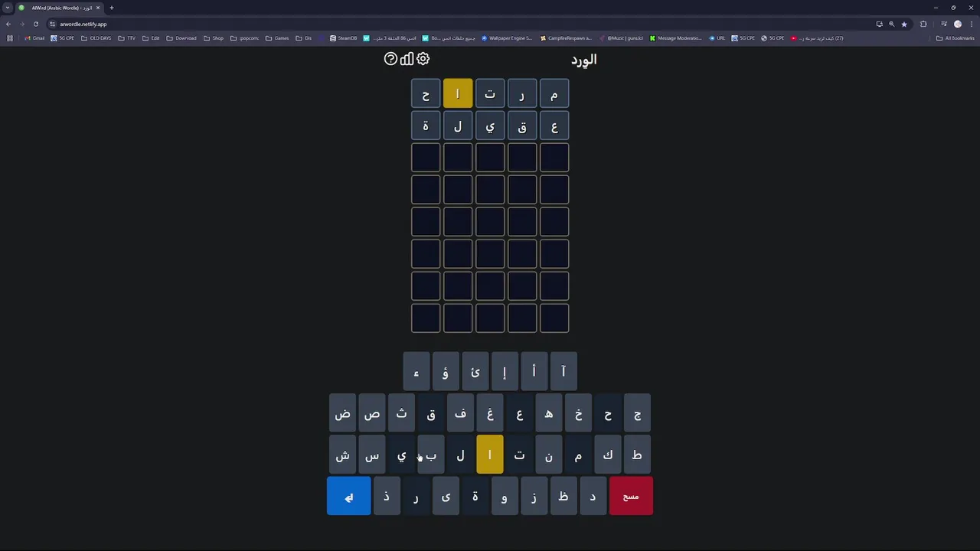
Task: Tap the س key on keyboard
Action: click(372, 455)
